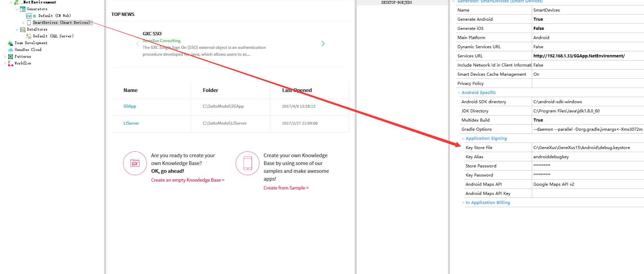Click folder path C:\SaltoModel\LIServer
Image resolution: width=644 pixels, height=274 pixels.
click(x=225, y=123)
